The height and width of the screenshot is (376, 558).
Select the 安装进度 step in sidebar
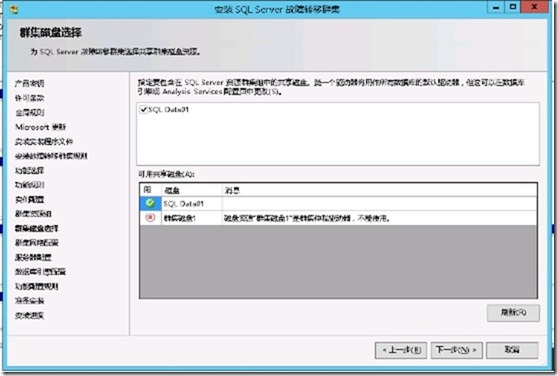coord(30,315)
